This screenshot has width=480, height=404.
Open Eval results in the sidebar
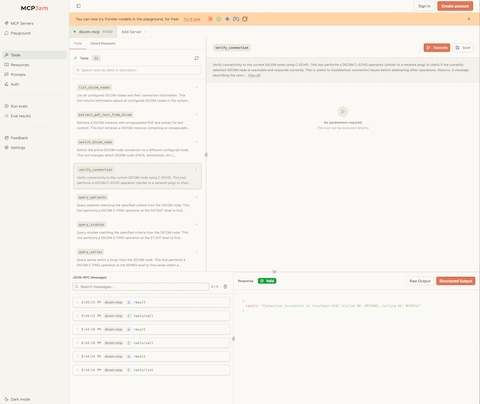pos(18,116)
